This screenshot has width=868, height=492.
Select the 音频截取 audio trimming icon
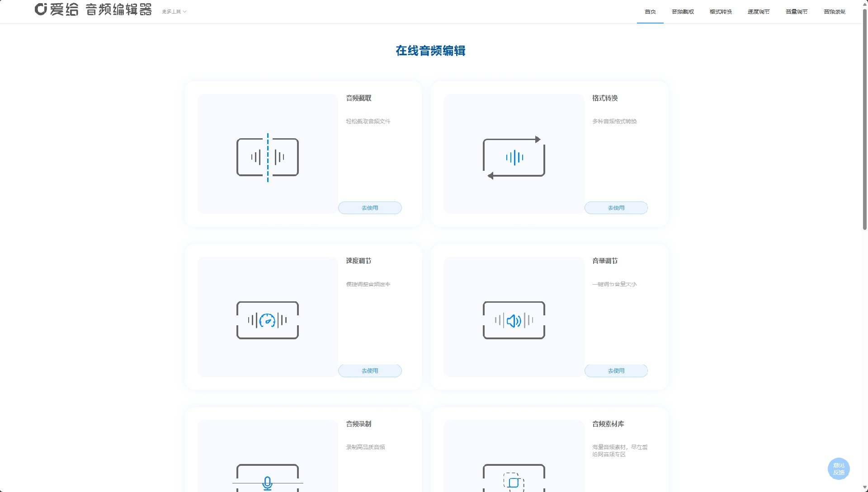click(267, 157)
